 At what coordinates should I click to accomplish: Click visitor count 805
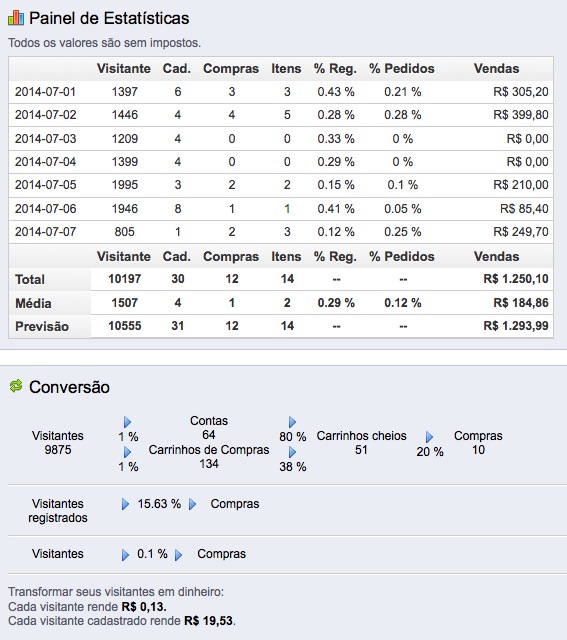[x=125, y=232]
